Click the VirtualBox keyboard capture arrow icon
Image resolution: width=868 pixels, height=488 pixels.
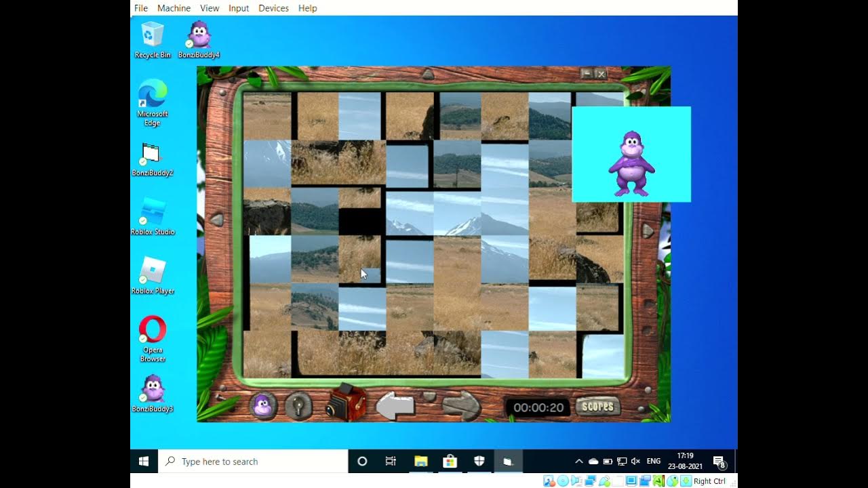click(x=686, y=481)
